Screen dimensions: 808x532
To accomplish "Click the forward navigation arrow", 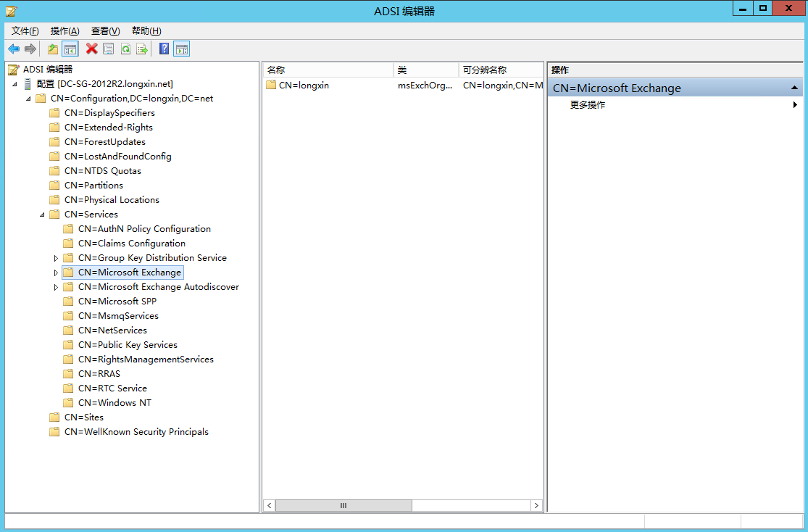I will click(30, 49).
